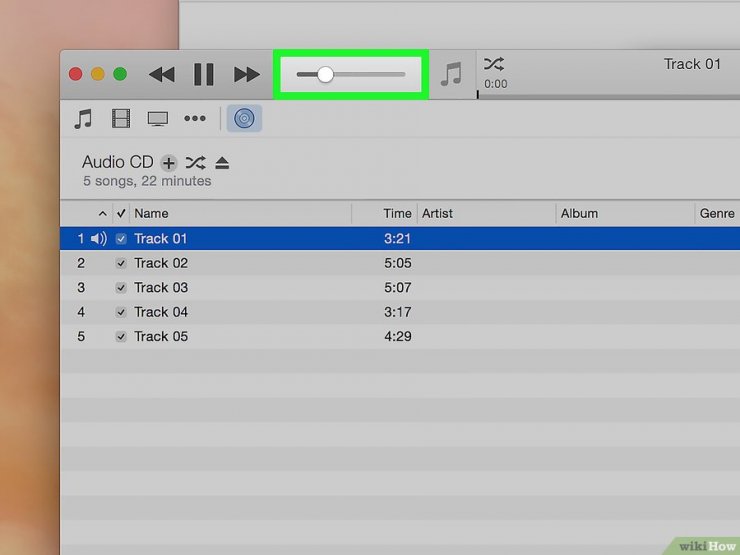740x555 pixels.
Task: Eject the Audio CD
Action: 222,163
